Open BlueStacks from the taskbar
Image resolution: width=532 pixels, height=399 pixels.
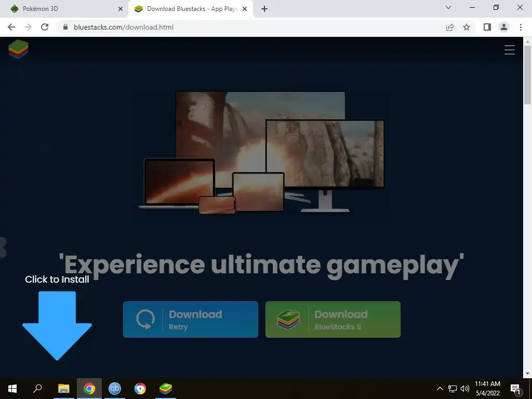166,389
